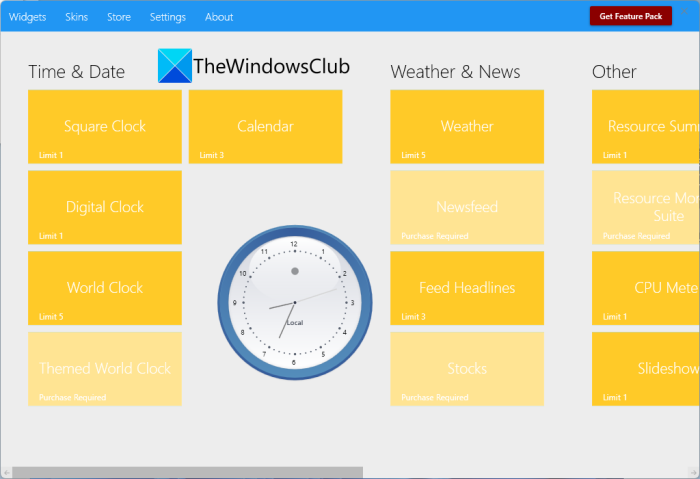Click 'Limit 5' under World Clock
This screenshot has height=479, width=700.
51,317
